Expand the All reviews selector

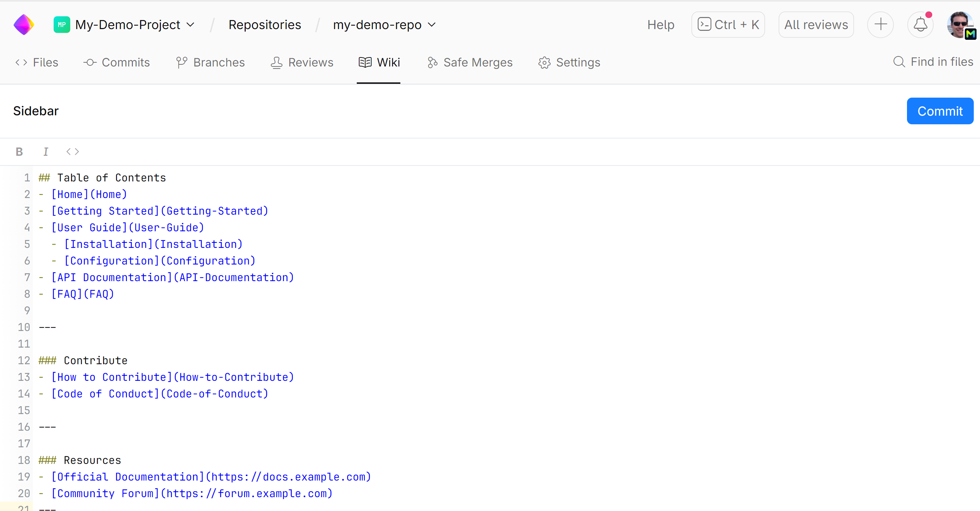(x=815, y=24)
